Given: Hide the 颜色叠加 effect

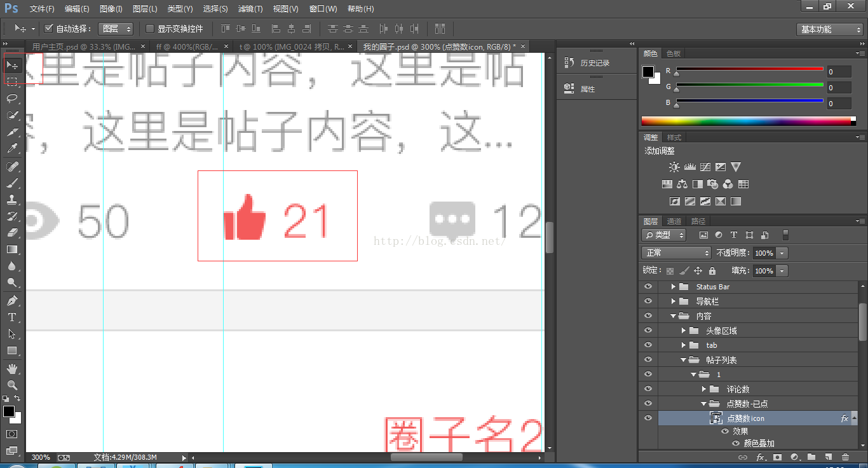Looking at the screenshot, I should [736, 443].
